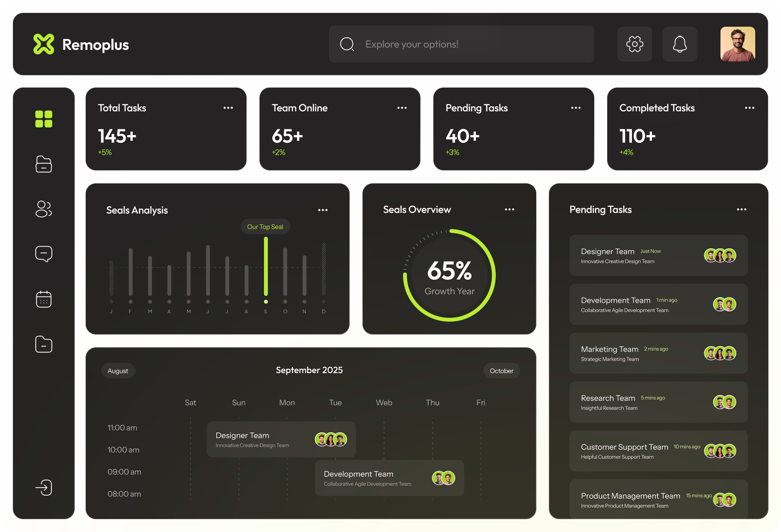This screenshot has height=532, width=781.
Task: Open the archive drawer icon in sidebar
Action: pos(44,164)
